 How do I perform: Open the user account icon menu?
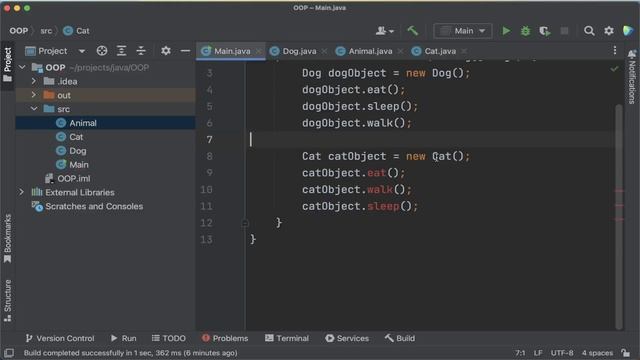pos(384,31)
